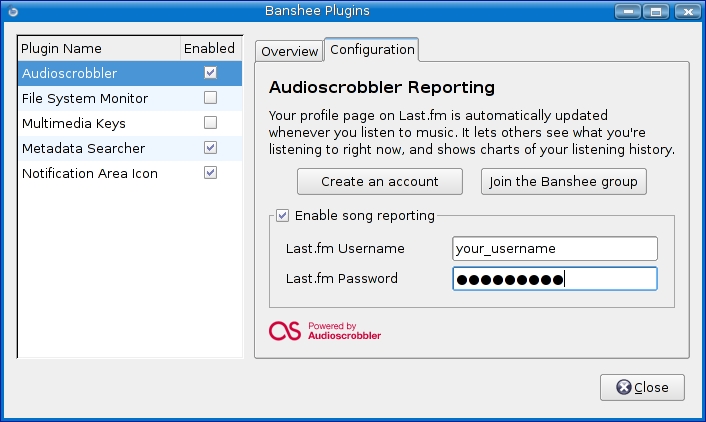Toggle the Metadata Searcher plugin checkbox
Image resolution: width=706 pixels, height=422 pixels.
[x=210, y=148]
